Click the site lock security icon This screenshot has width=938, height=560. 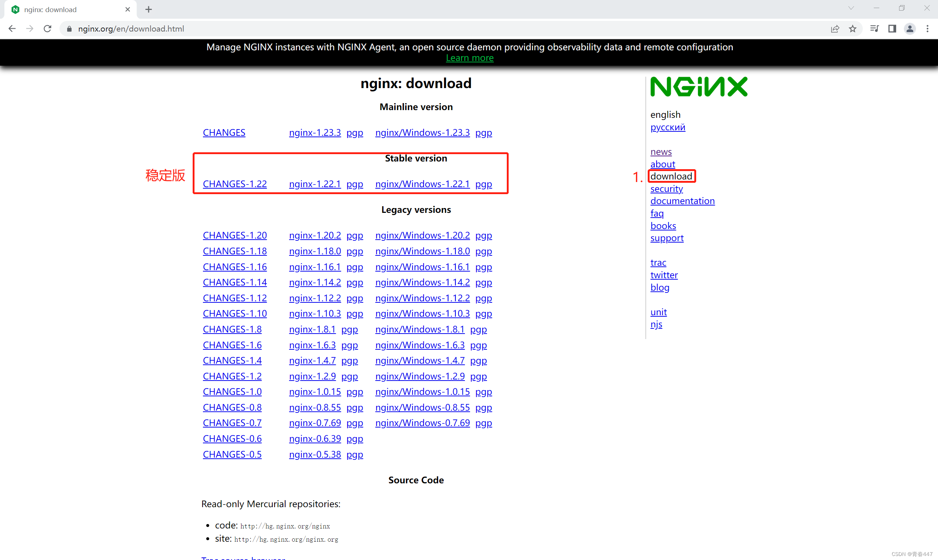click(x=69, y=29)
